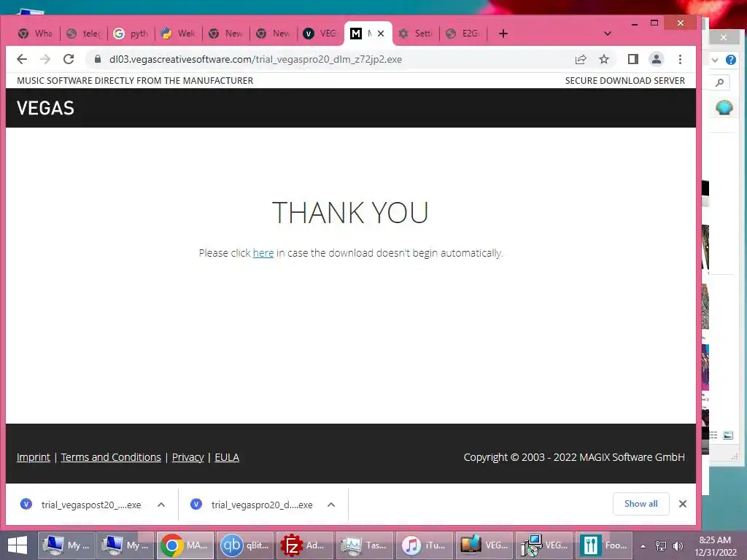Image resolution: width=747 pixels, height=560 pixels.
Task: Show all downloads
Action: pos(640,504)
